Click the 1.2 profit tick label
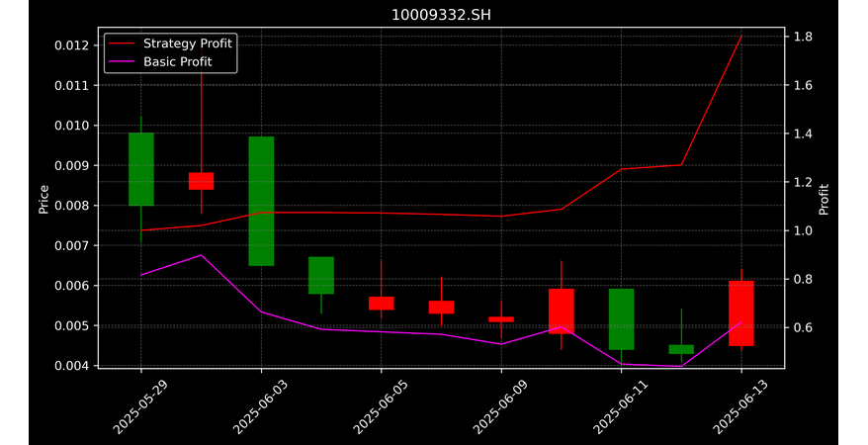The height and width of the screenshot is (445, 868). [x=801, y=182]
